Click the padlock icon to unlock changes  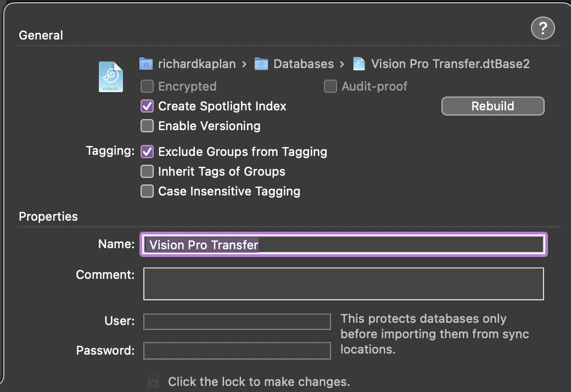click(x=153, y=381)
